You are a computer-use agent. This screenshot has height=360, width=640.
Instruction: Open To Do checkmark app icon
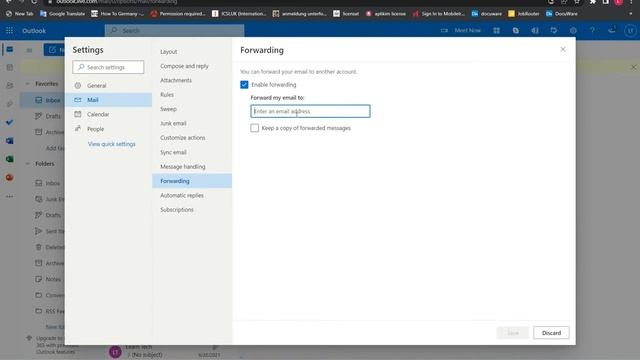coord(10,122)
